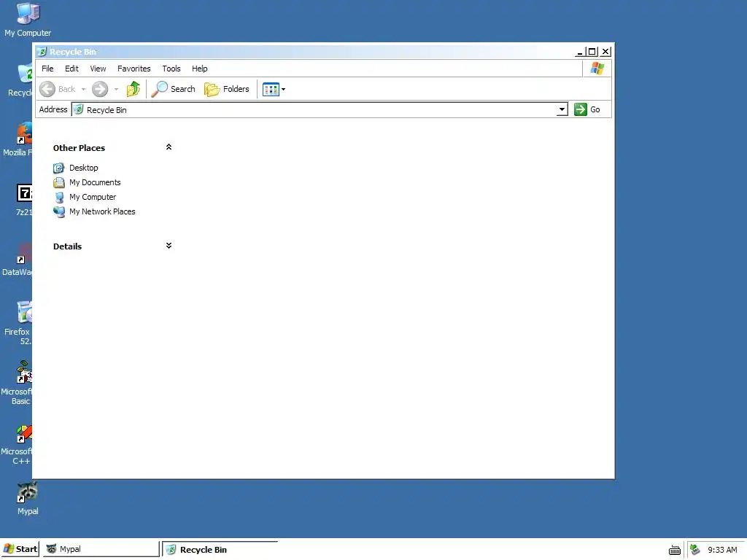Open the View menu
Screen dimensions: 747x560
pyautogui.click(x=98, y=69)
